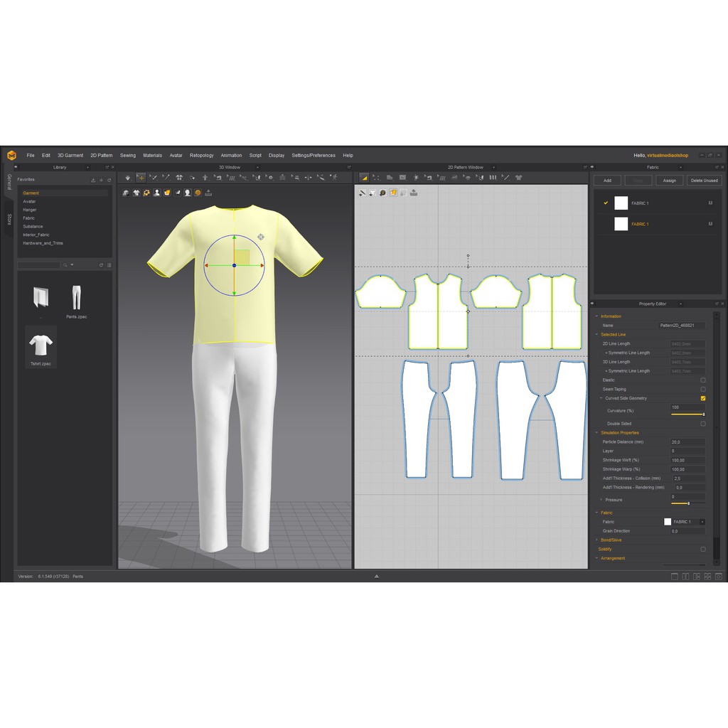Expand the Bond/Skive section
This screenshot has height=728, width=728.
[x=597, y=540]
